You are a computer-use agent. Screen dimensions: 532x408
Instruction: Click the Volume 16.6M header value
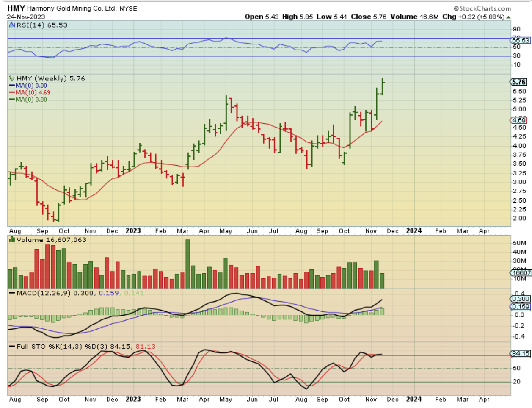[414, 17]
